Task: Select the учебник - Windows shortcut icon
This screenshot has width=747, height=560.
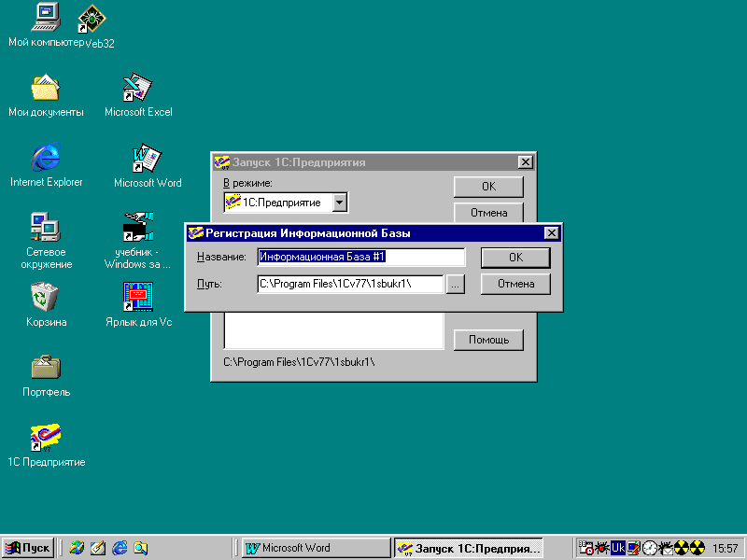Action: coord(137,227)
